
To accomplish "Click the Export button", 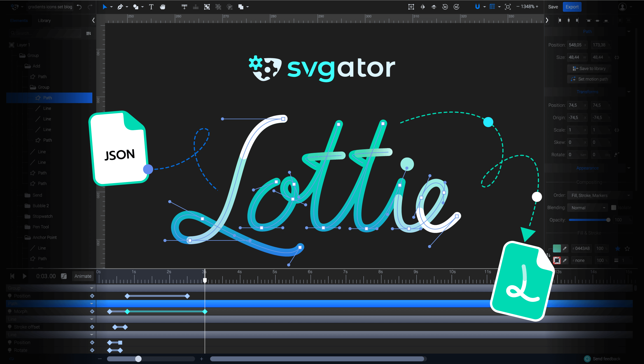I will coord(572,7).
